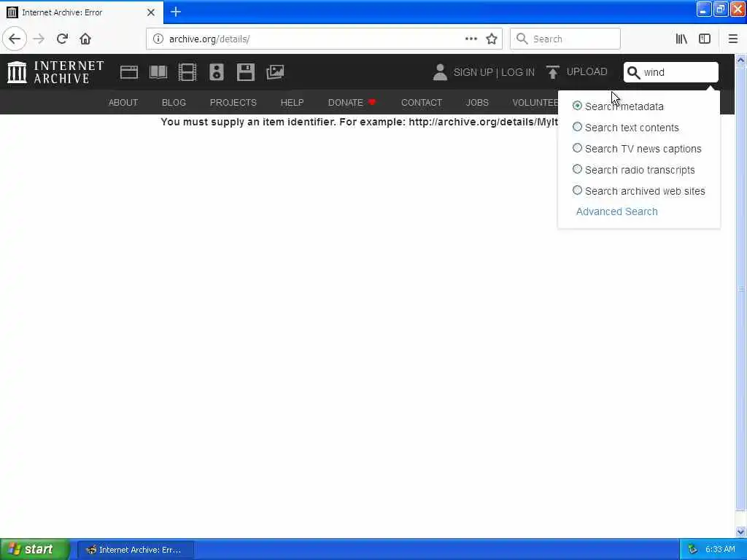Open the Web archive icon
Screen dimensions: 747x560
point(128,72)
